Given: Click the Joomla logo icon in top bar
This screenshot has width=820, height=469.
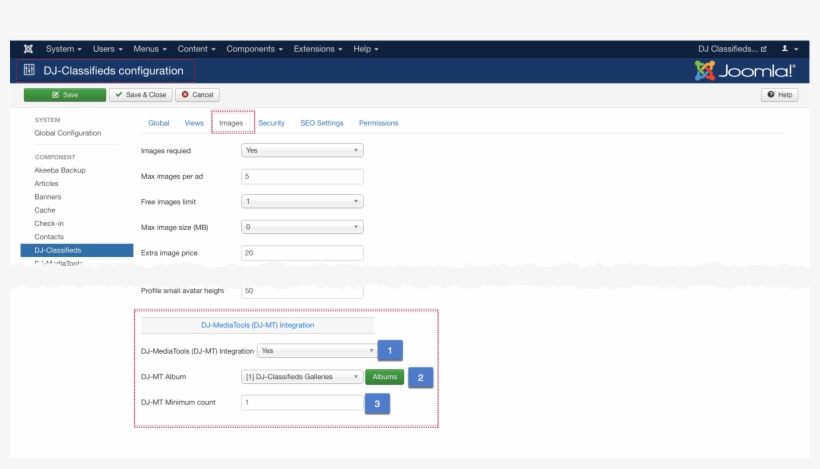Looking at the screenshot, I should 28,49.
